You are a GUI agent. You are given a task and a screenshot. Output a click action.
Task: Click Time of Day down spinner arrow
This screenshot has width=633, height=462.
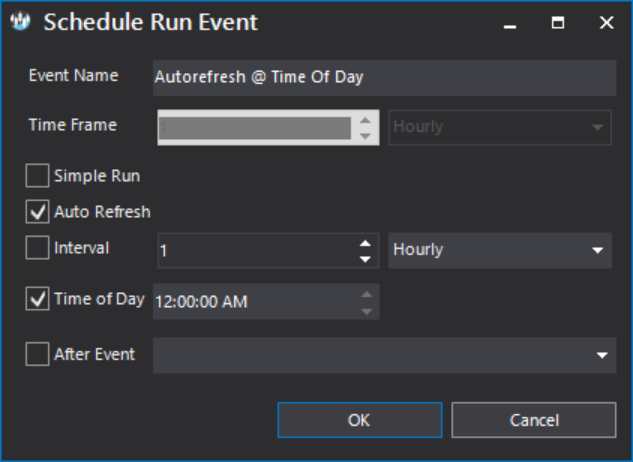[366, 309]
